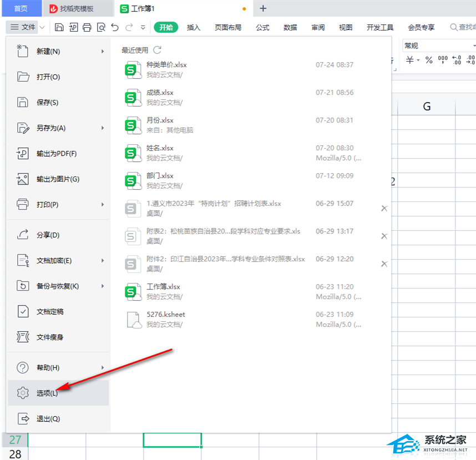Expand the 打印(P) submenu arrow
This screenshot has width=476, height=460.
[x=103, y=205]
